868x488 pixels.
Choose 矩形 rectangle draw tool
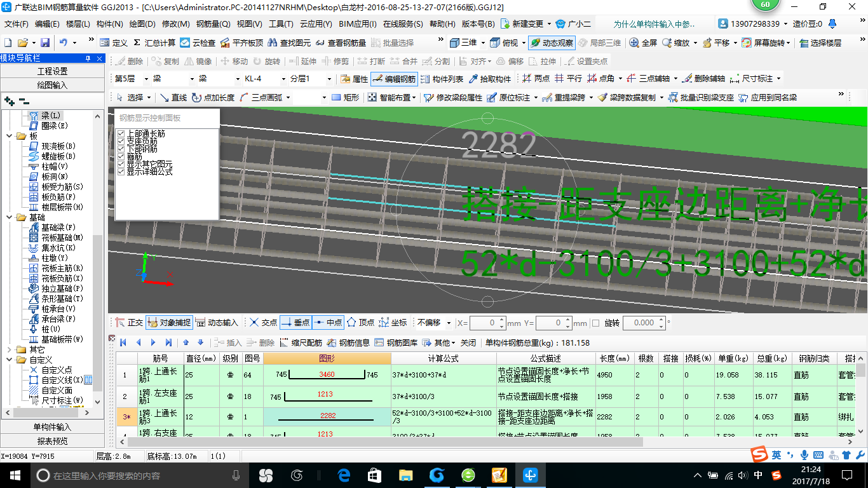[345, 98]
